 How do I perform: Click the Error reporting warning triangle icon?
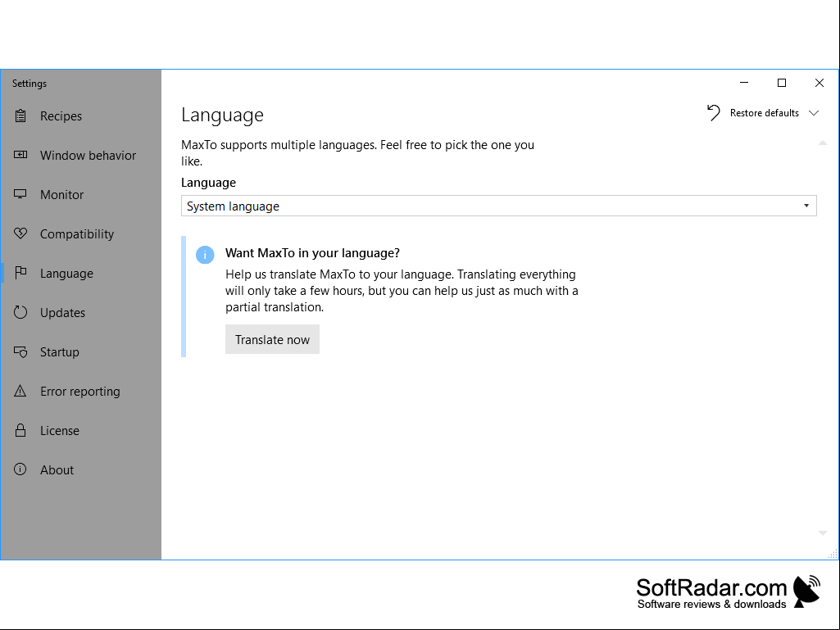tap(20, 391)
